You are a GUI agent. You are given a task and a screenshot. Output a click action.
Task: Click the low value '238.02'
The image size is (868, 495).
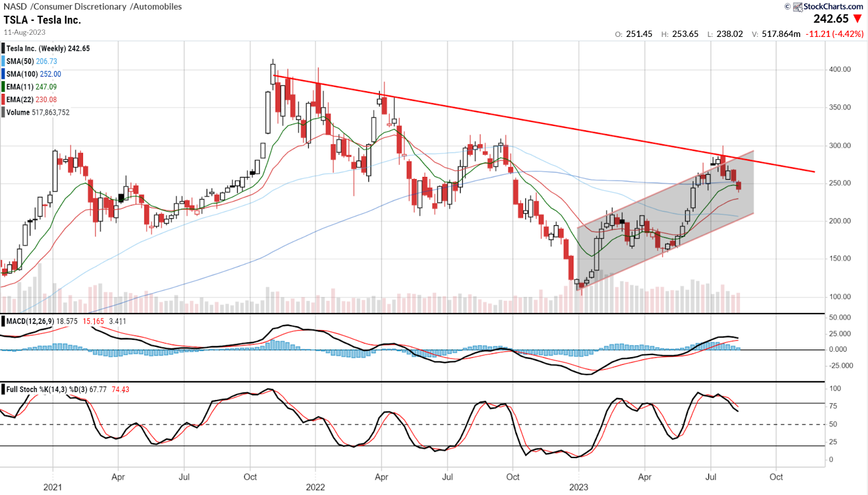[730, 34]
